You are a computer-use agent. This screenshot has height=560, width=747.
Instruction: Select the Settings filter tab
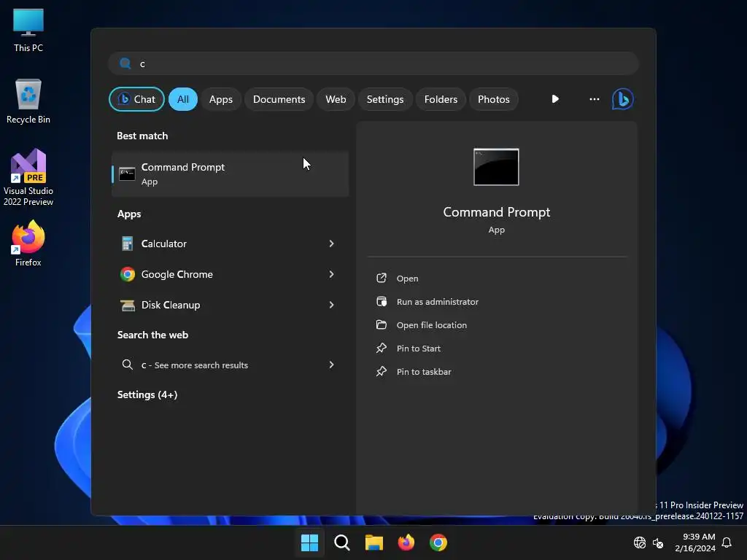(385, 99)
